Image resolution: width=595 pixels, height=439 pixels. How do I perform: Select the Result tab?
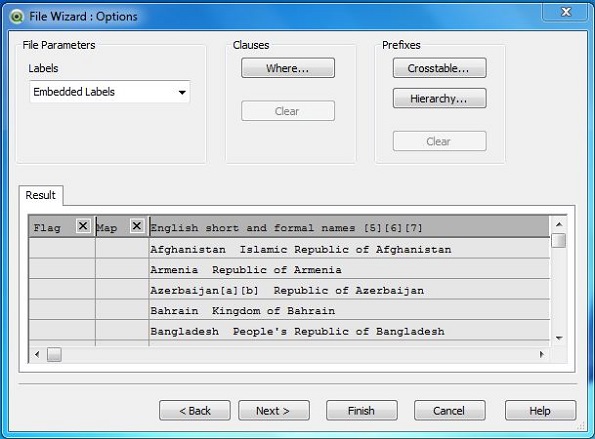pyautogui.click(x=41, y=195)
